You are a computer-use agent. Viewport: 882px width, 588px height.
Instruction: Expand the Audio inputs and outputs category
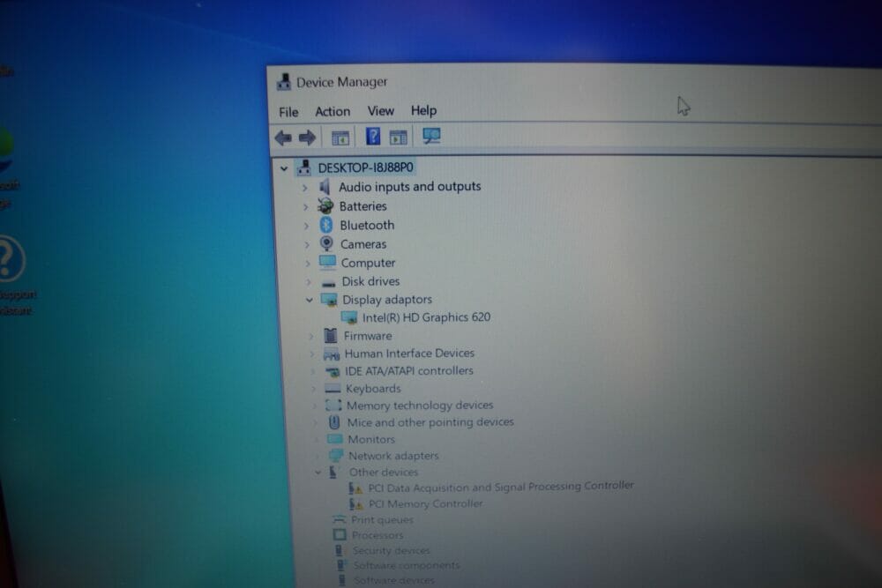tap(305, 188)
